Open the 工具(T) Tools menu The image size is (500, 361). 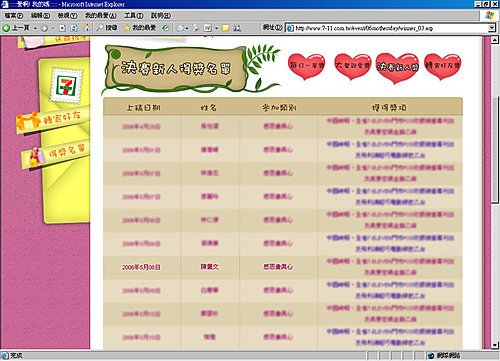pos(134,16)
